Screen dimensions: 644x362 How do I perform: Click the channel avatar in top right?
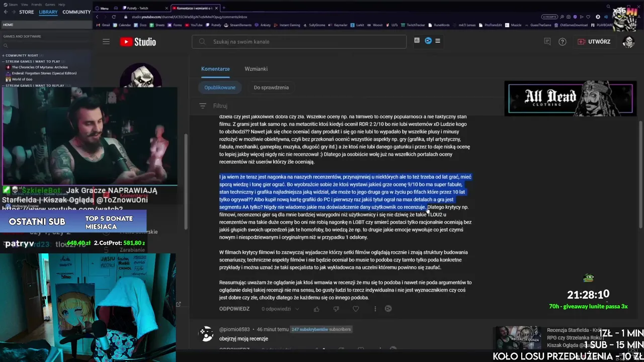click(x=628, y=42)
